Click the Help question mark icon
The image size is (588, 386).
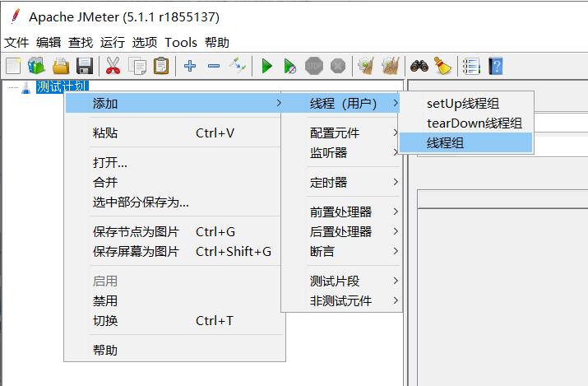pyautogui.click(x=495, y=67)
